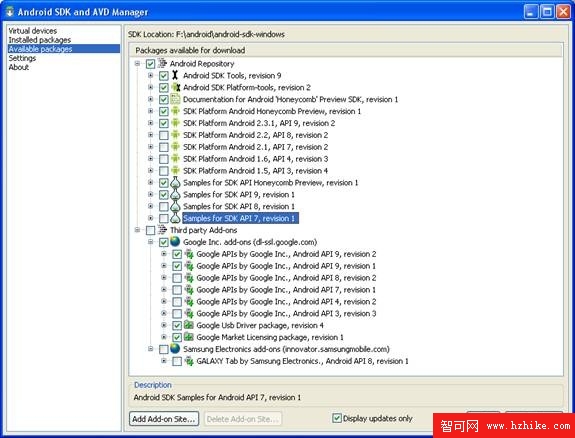Expand Android SDK Tools revision 9 node
This screenshot has width=575, height=438.
click(x=150, y=76)
